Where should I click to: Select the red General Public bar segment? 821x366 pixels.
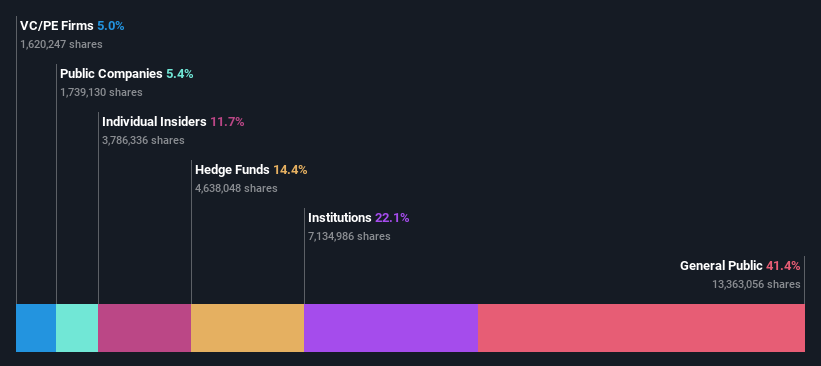641,328
